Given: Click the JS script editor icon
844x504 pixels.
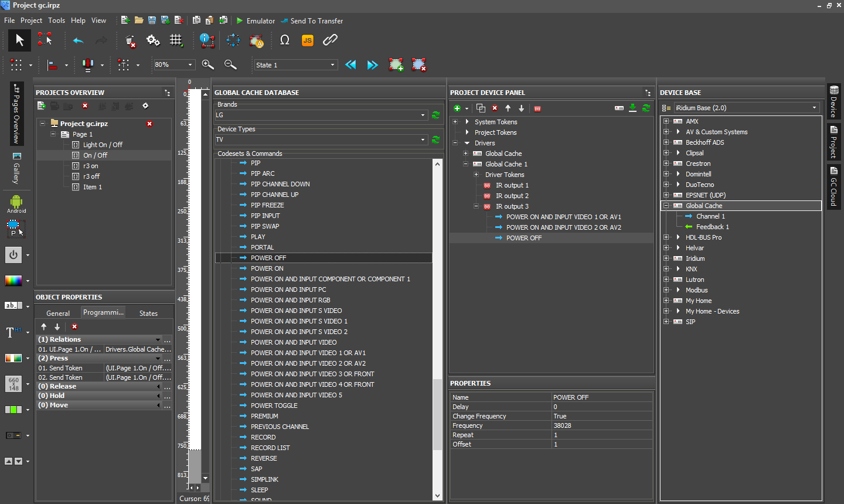Looking at the screenshot, I should pos(307,40).
